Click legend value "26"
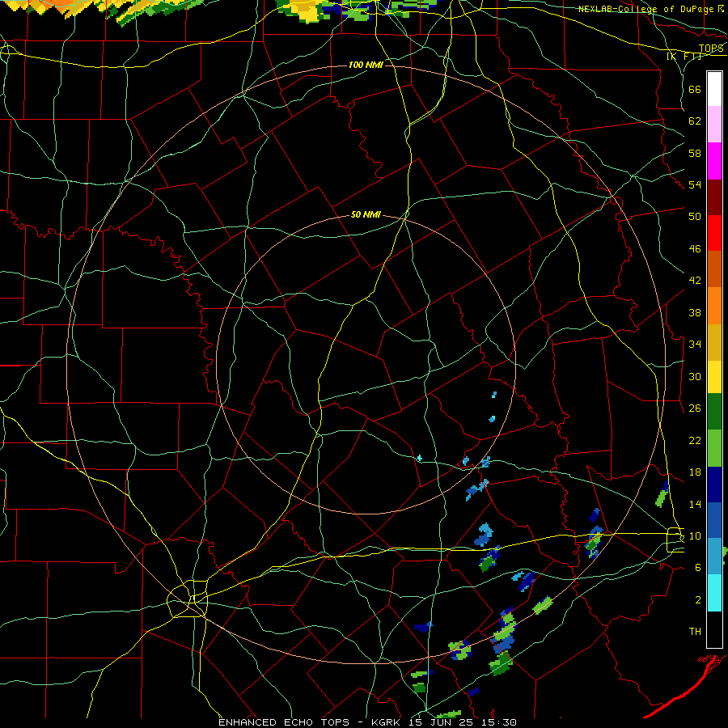The image size is (728, 728). 695,408
